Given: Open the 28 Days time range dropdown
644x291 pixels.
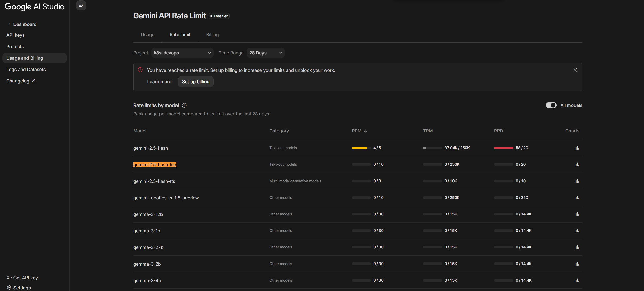Looking at the screenshot, I should [265, 53].
